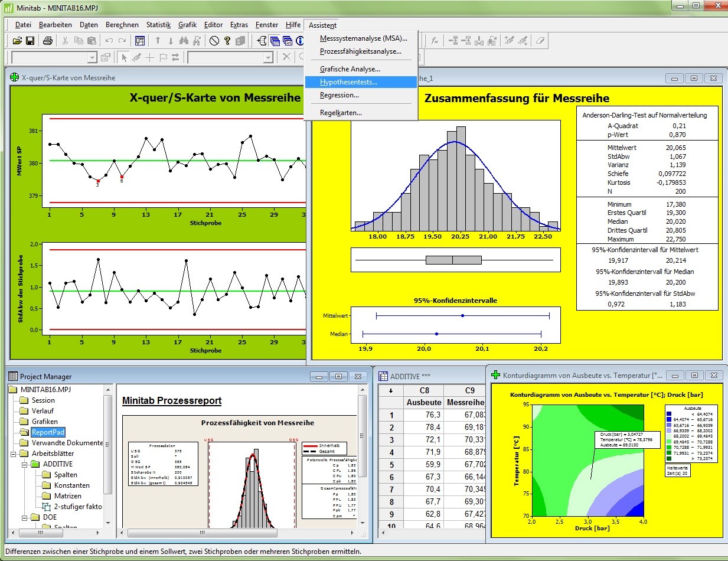Click worksheet data direction arrow in corner
Image resolution: width=728 pixels, height=561 pixels.
(x=390, y=390)
